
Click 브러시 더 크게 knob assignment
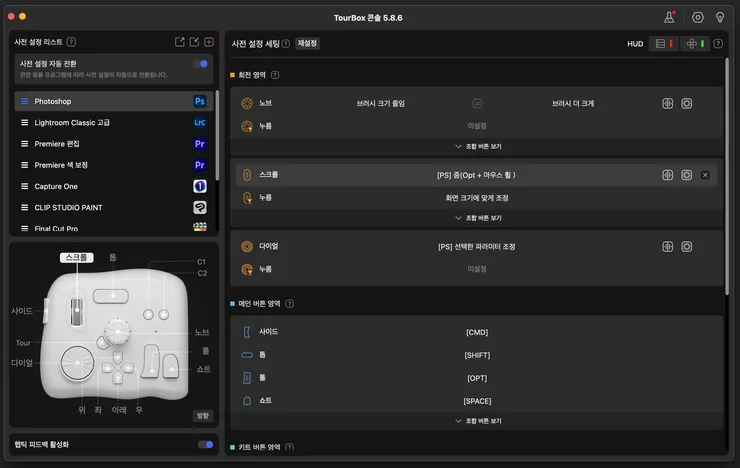pyautogui.click(x=573, y=103)
